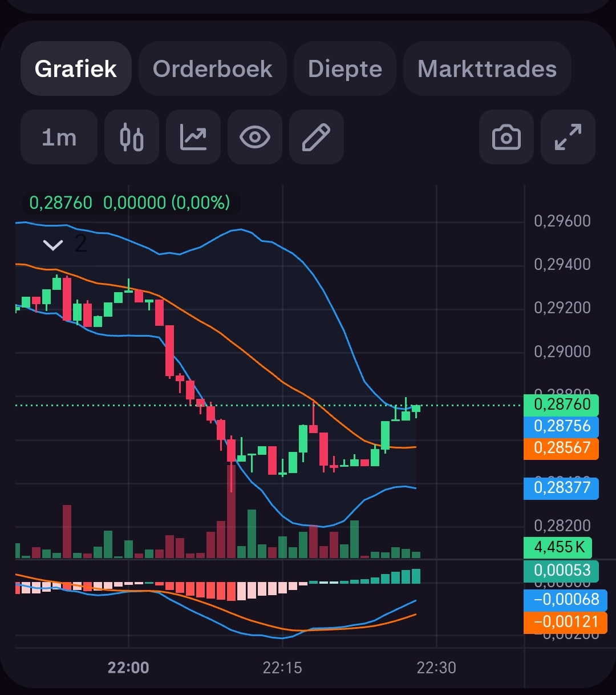The height and width of the screenshot is (695, 616).
Task: Click the green current price label 0,28760
Action: click(561, 405)
